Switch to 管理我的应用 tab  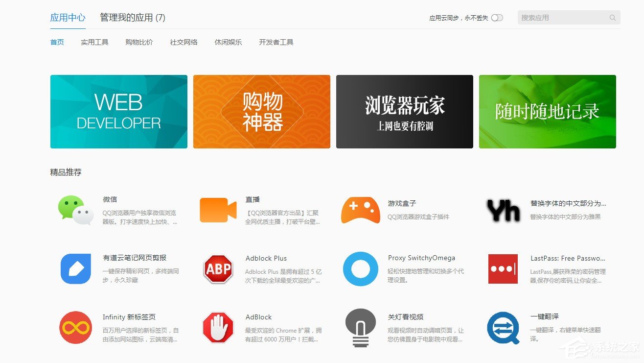pos(132,17)
